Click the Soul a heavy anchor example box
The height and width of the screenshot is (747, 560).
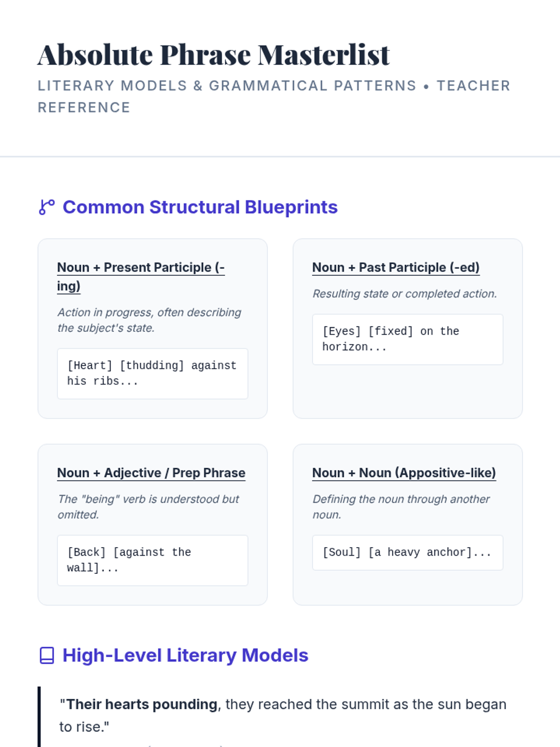(x=407, y=552)
